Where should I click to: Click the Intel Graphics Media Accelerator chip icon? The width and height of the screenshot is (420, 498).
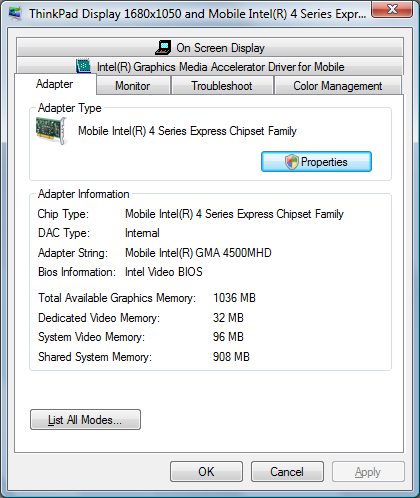click(x=83, y=66)
